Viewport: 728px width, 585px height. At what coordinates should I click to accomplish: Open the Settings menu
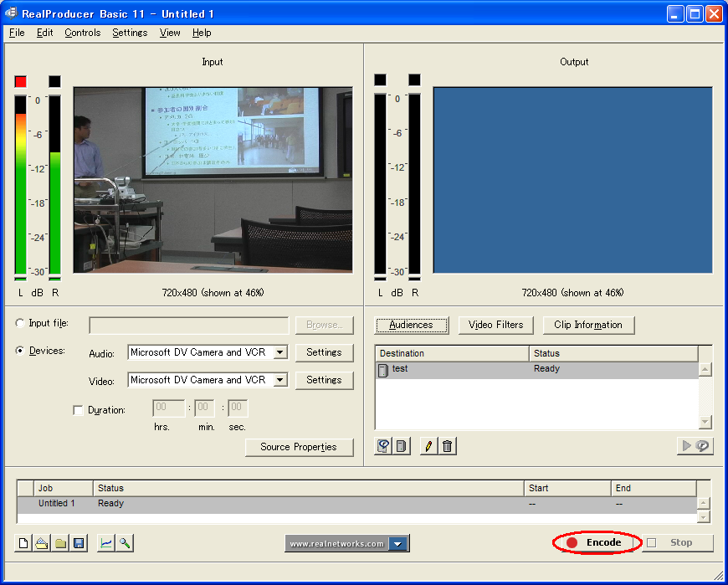pos(130,33)
